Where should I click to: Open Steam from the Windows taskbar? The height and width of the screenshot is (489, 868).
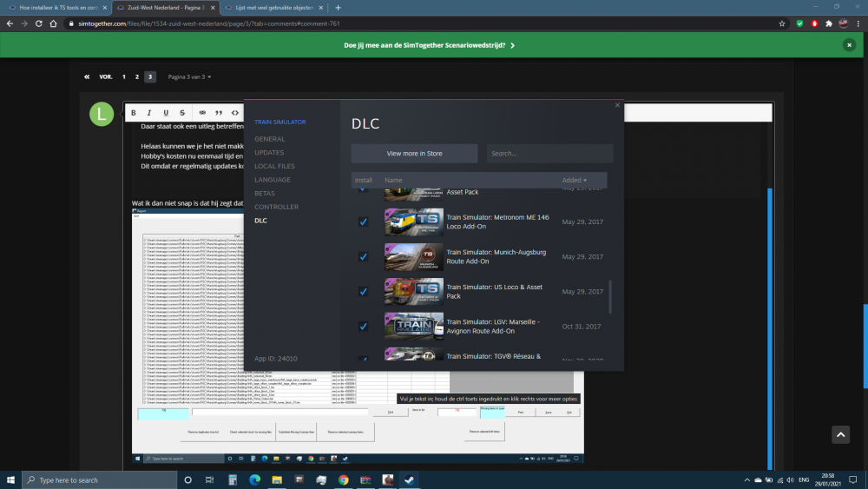[409, 479]
